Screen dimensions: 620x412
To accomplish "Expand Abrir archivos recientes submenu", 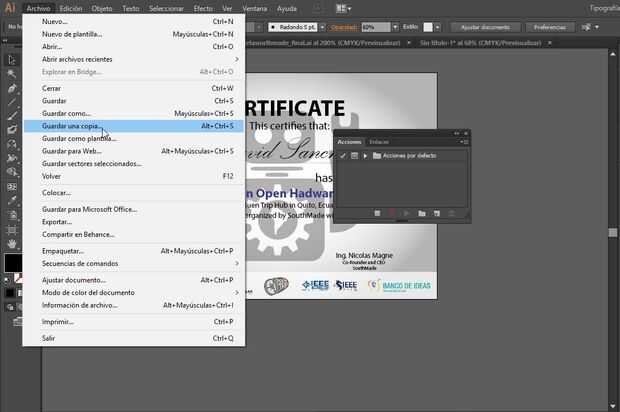I will coord(134,59).
